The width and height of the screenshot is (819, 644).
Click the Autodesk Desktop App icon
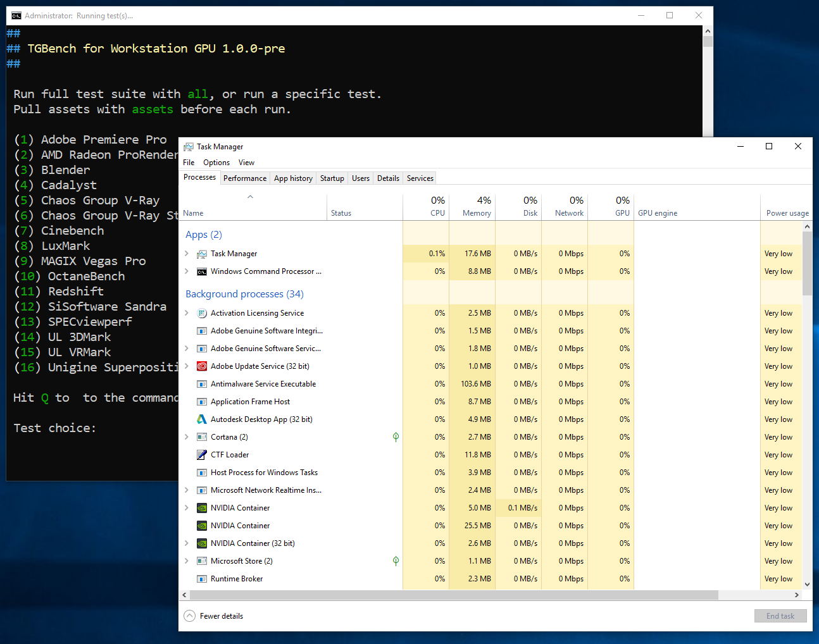coord(202,419)
